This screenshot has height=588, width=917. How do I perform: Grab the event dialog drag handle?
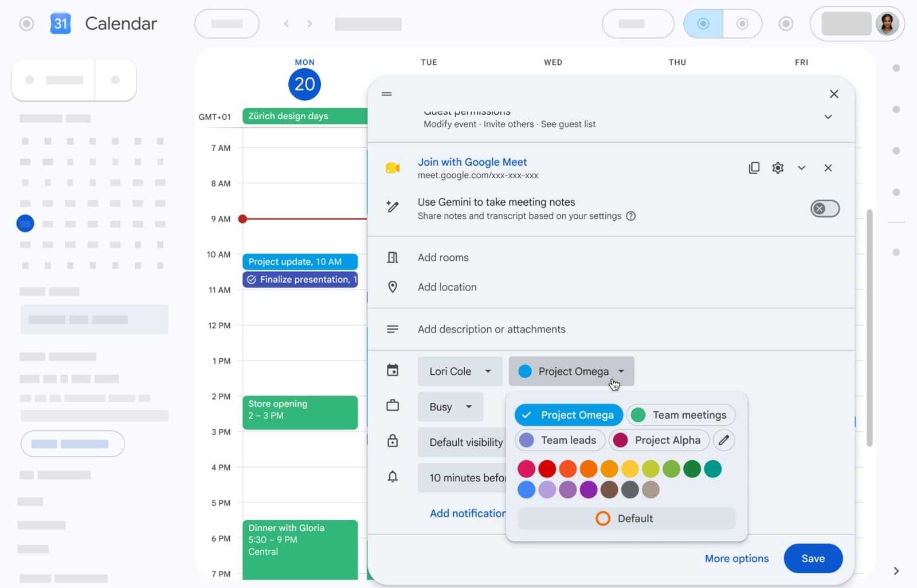[387, 94]
